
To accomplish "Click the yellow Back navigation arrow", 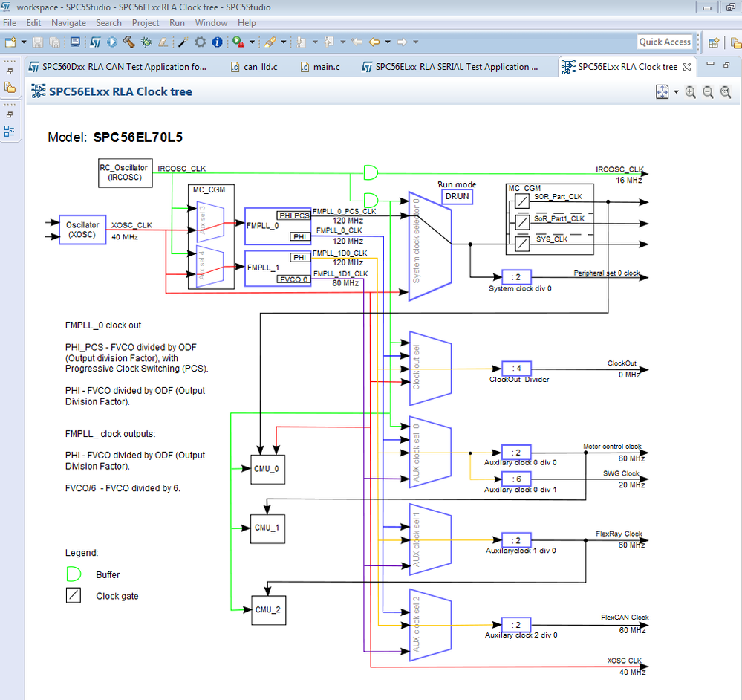I will click(374, 42).
